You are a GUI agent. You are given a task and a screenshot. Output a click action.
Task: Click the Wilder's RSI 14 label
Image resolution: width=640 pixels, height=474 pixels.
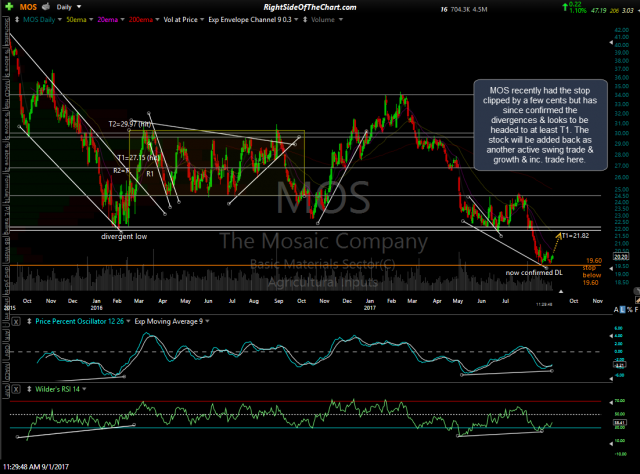(58, 389)
